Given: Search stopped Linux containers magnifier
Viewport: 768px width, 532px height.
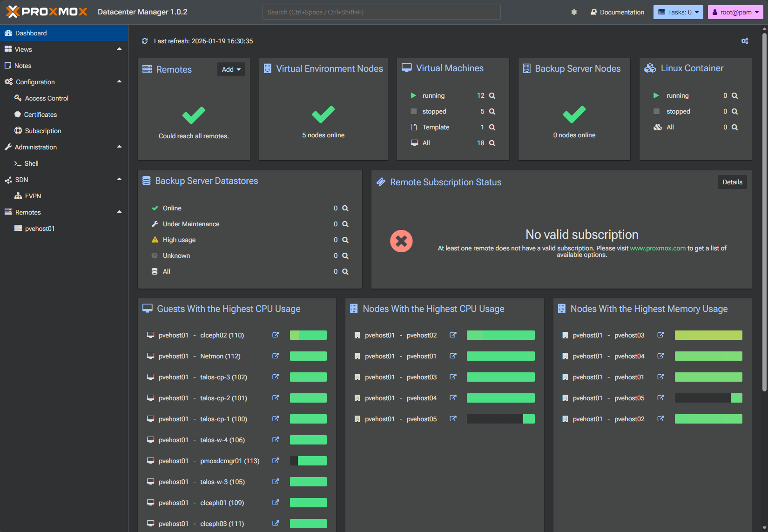Looking at the screenshot, I should point(734,111).
